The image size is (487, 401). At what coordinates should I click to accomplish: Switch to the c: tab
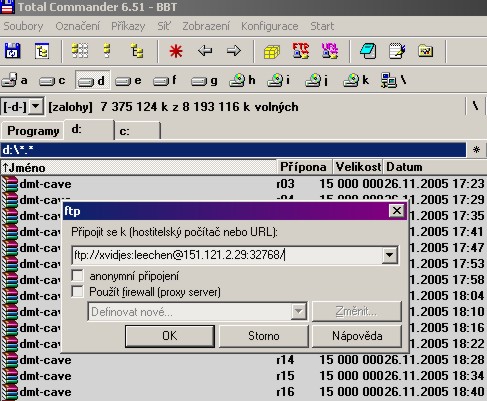[x=137, y=131]
